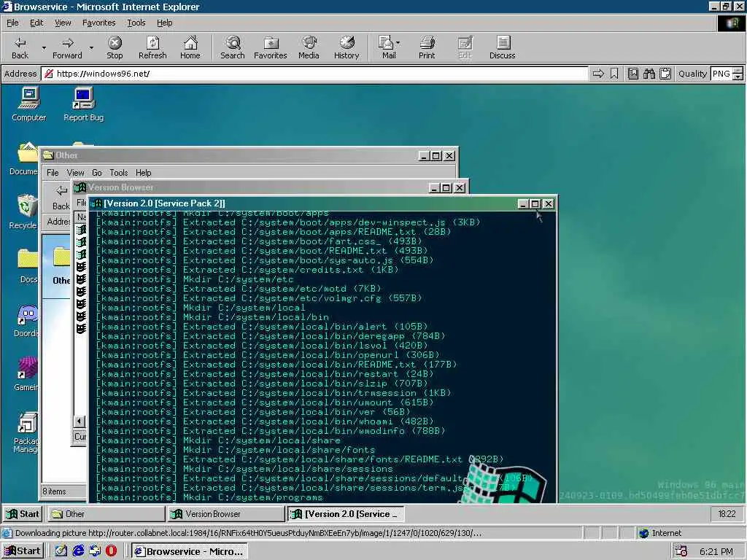Open the Help menu in Other window
This screenshot has width=747, height=560.
(144, 172)
